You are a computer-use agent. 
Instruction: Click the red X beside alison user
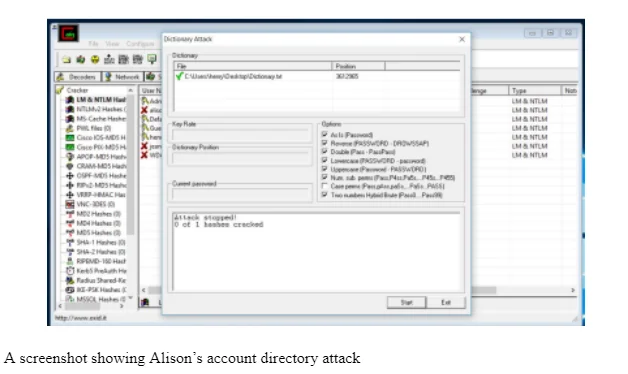tap(144, 110)
